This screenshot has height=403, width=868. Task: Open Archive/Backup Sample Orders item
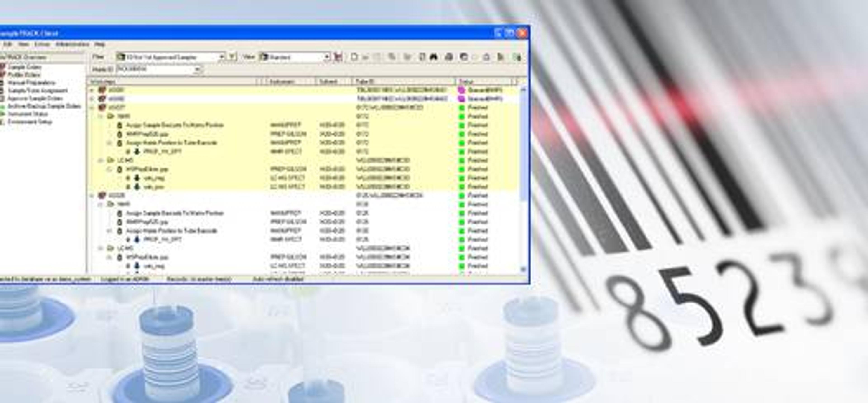point(44,106)
